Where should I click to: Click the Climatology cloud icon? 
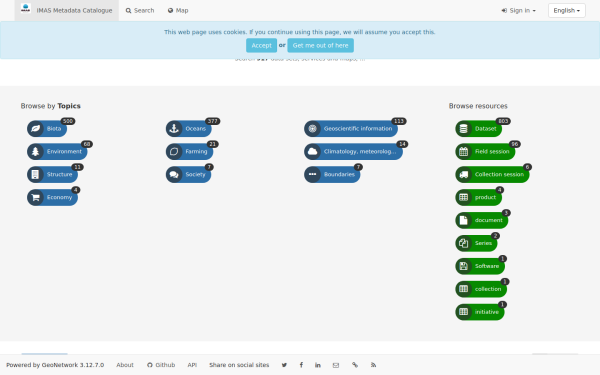[x=312, y=152]
